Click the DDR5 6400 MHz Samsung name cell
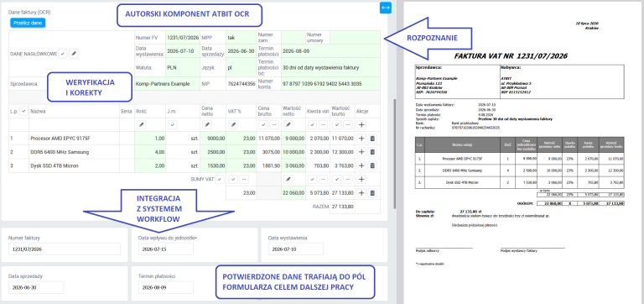 74,152
